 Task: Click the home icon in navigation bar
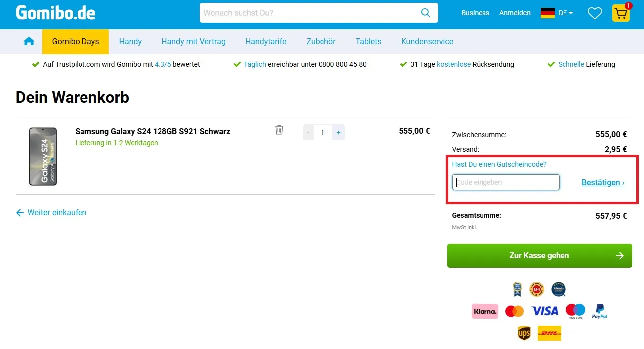click(29, 41)
